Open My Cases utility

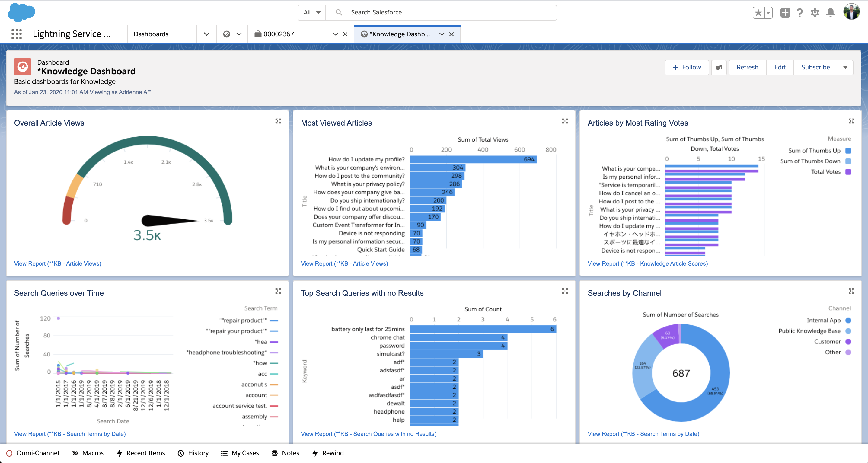click(x=240, y=453)
